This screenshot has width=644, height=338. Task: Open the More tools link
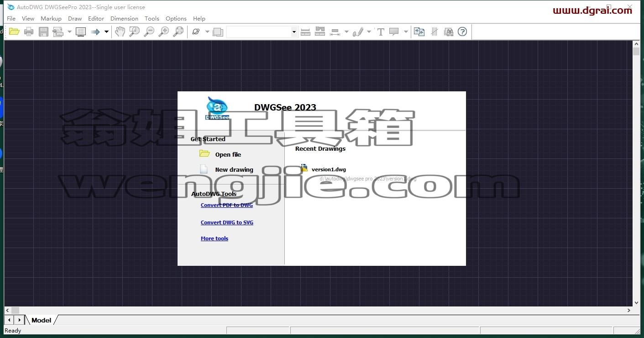[x=215, y=238]
